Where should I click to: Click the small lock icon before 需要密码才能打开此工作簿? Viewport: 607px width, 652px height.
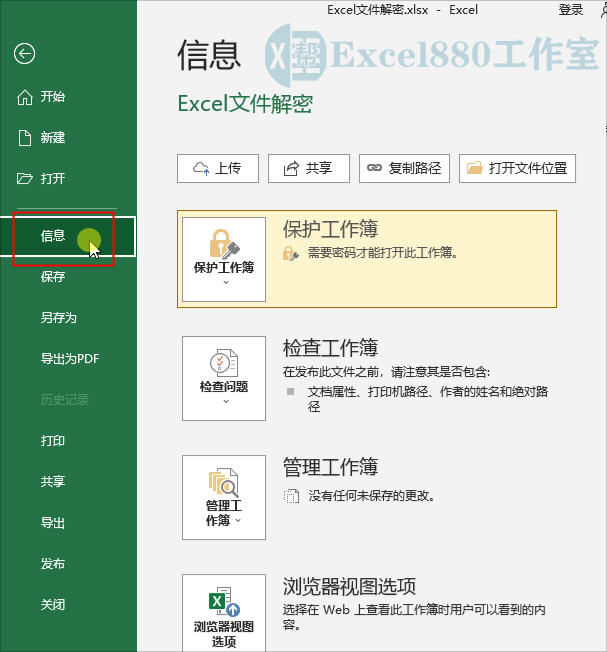291,253
